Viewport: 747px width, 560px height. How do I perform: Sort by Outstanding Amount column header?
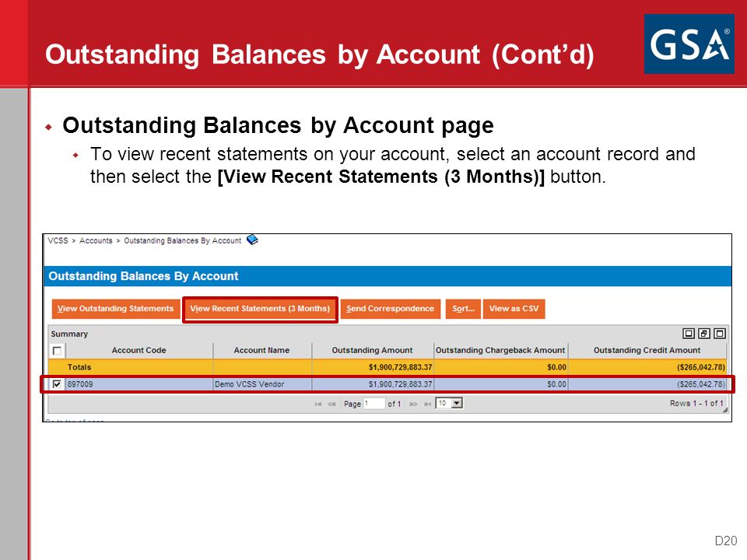pyautogui.click(x=372, y=350)
